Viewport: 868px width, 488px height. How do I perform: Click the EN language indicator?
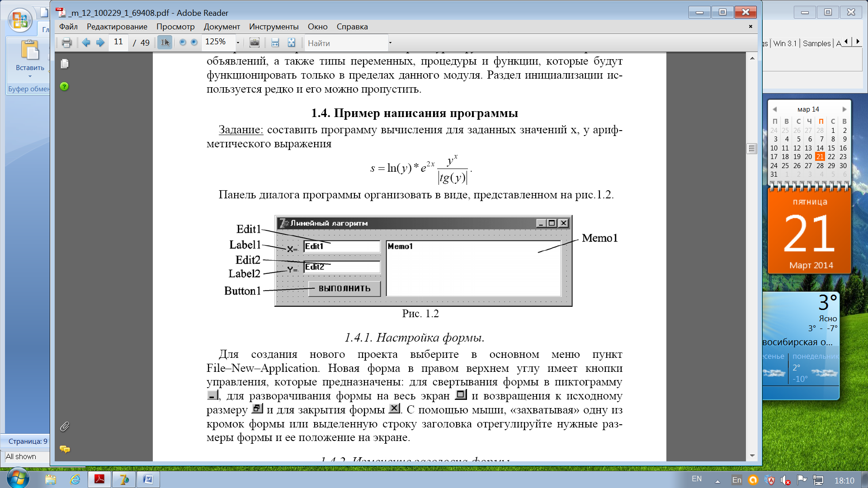[697, 479]
